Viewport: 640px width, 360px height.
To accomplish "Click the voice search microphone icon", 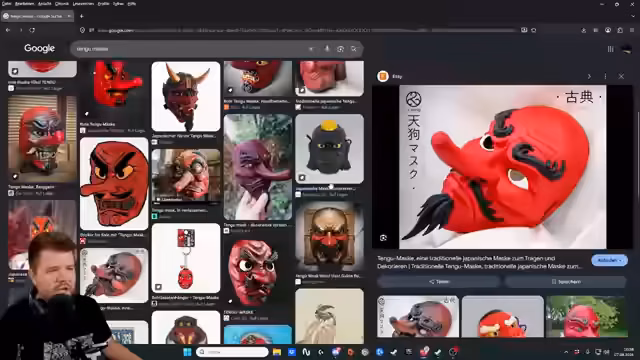I will (327, 49).
